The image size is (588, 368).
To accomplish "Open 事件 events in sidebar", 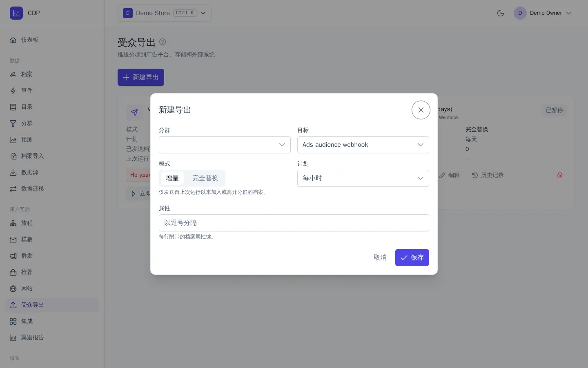I will [52, 91].
